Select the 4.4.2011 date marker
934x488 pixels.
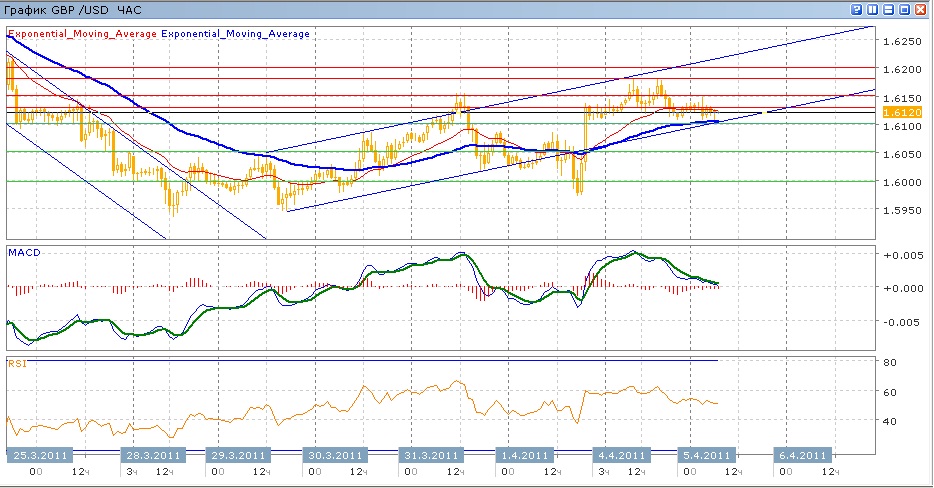click(x=622, y=455)
